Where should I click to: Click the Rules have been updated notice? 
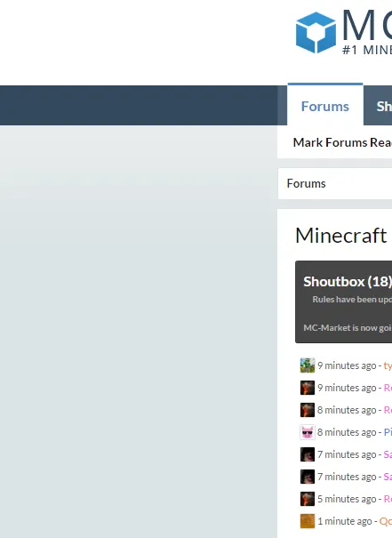[352, 299]
